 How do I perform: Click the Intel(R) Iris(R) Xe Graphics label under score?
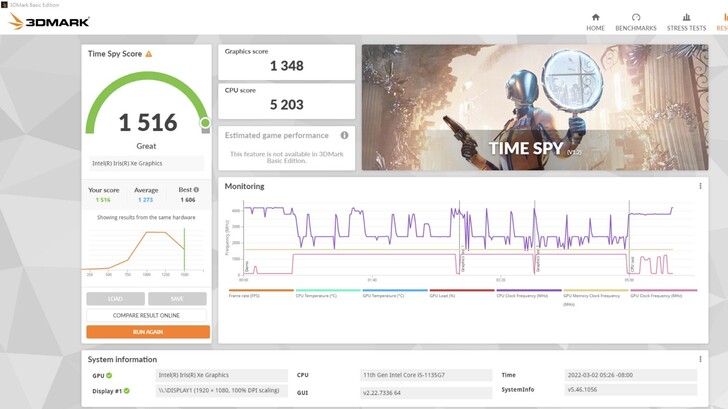point(146,163)
